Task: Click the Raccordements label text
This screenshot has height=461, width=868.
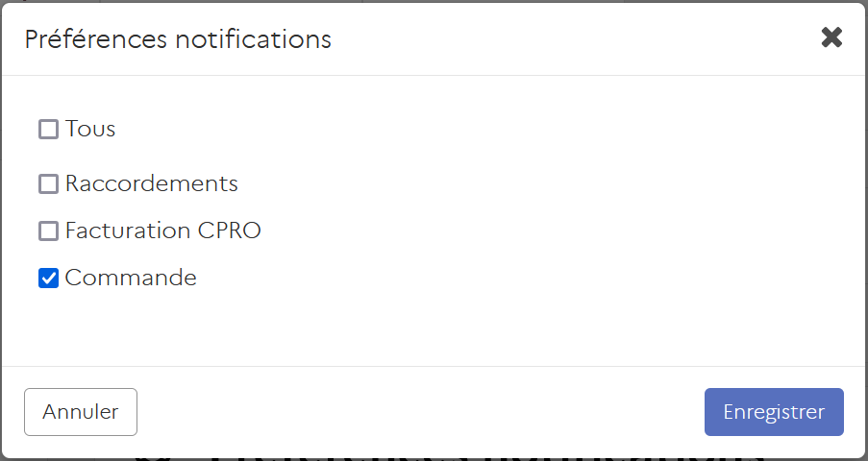Action: point(151,183)
